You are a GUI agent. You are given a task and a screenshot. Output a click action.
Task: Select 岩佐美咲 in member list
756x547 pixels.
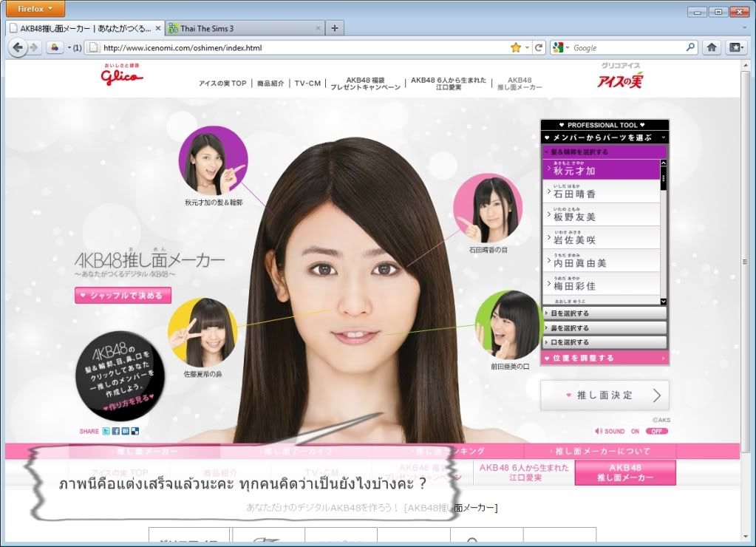point(601,238)
